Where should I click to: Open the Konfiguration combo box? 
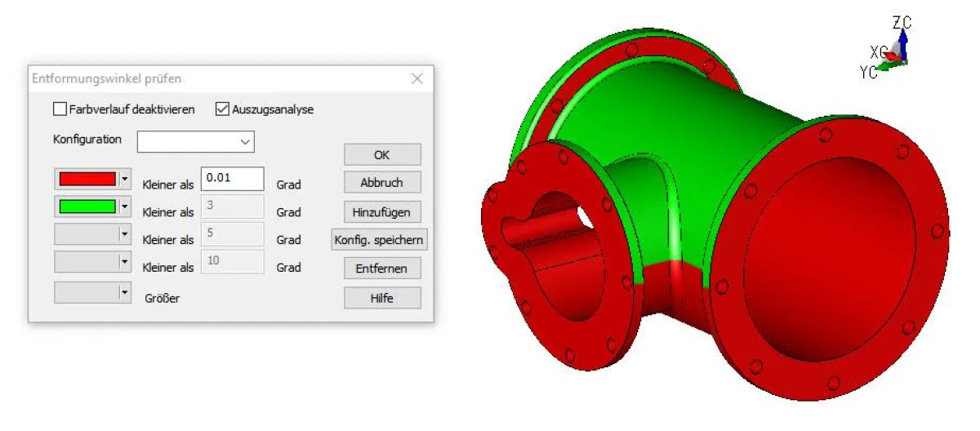(x=196, y=141)
